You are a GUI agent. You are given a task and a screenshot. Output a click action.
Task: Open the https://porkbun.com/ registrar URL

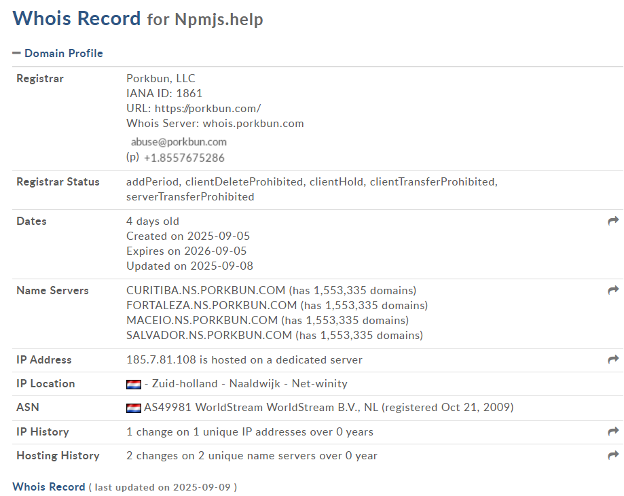click(x=208, y=108)
